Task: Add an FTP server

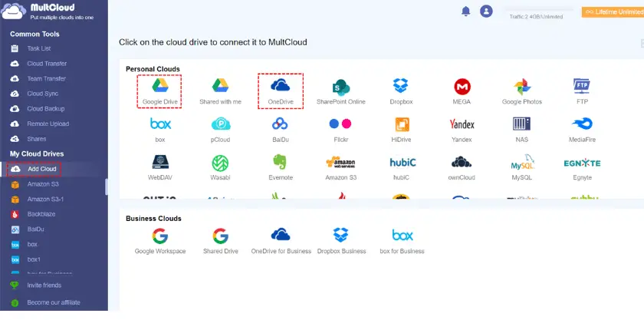Action: tap(582, 91)
